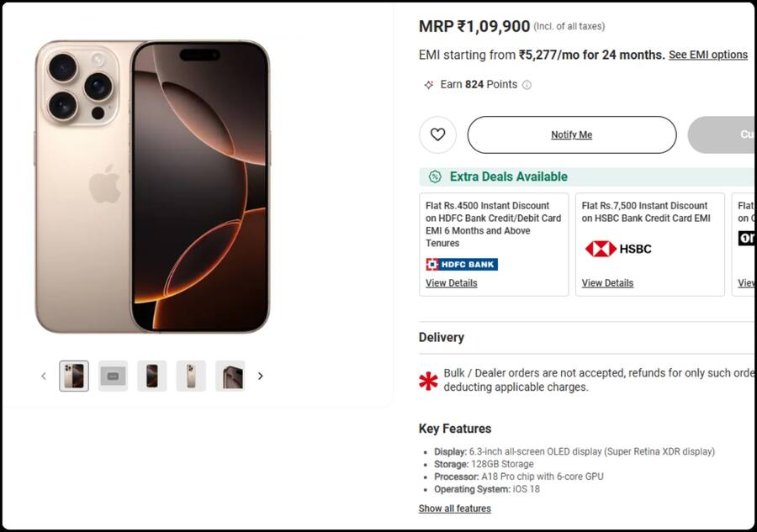Click the sparkle icon next to Earn Points
The height and width of the screenshot is (532, 757).
429,85
